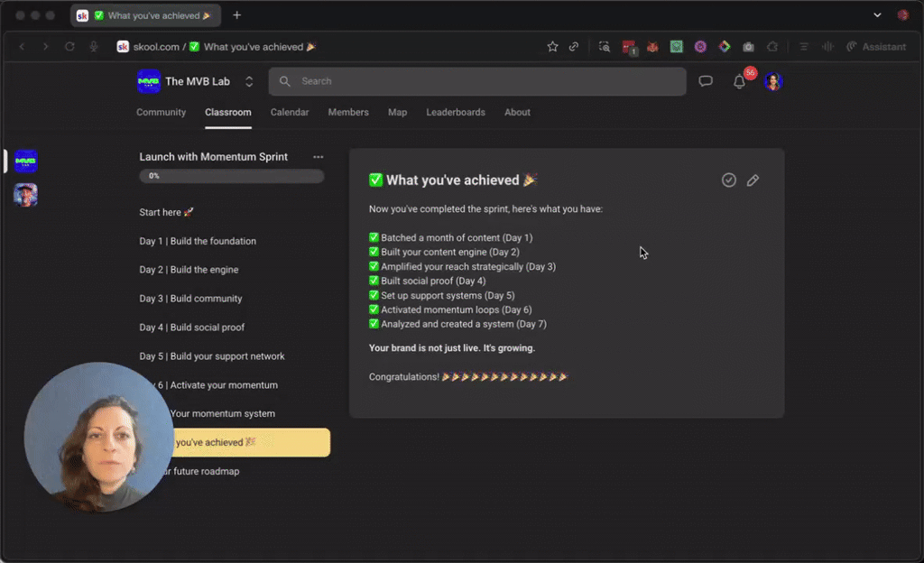Open Day 2 | Build the engine lesson
924x563 pixels.
[x=189, y=270]
